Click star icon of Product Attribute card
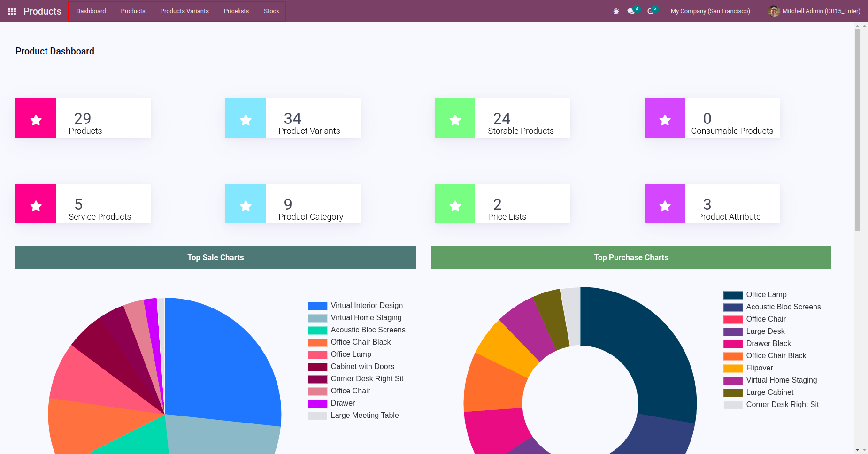The height and width of the screenshot is (454, 868). [665, 206]
